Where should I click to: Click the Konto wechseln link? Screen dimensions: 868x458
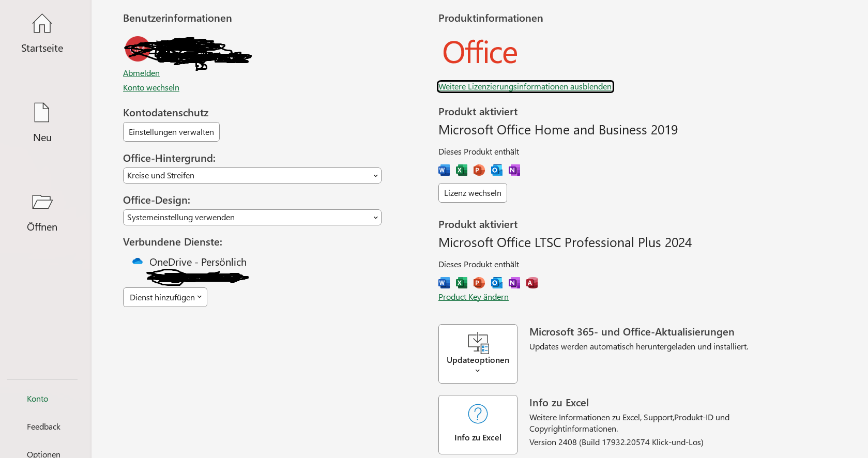pyautogui.click(x=151, y=88)
